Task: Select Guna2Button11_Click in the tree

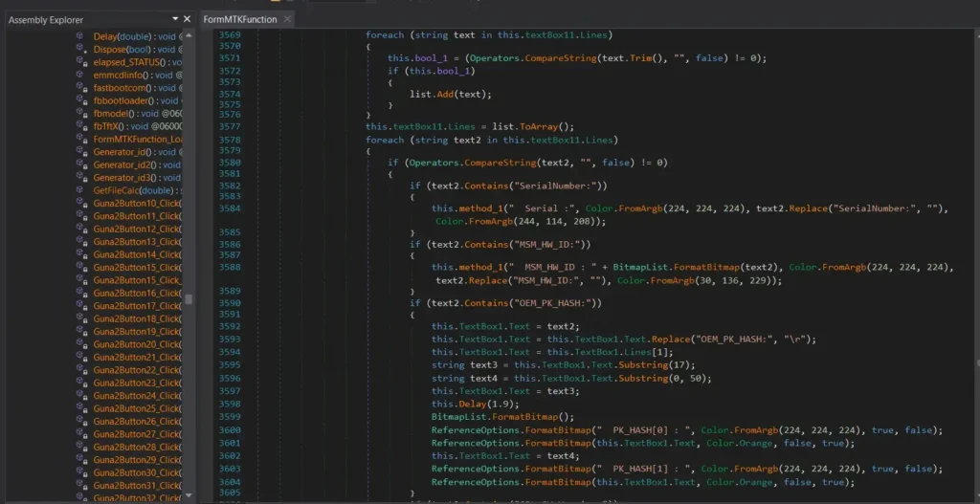Action: pos(137,216)
